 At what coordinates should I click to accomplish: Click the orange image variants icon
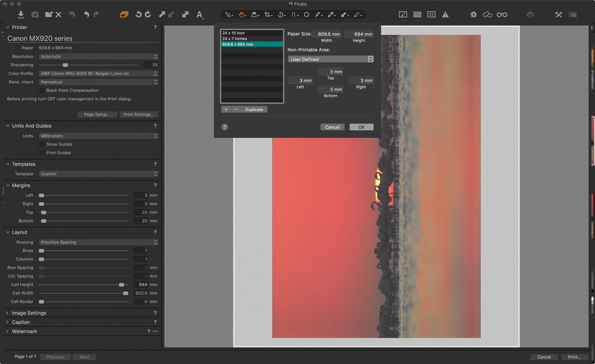coord(124,14)
